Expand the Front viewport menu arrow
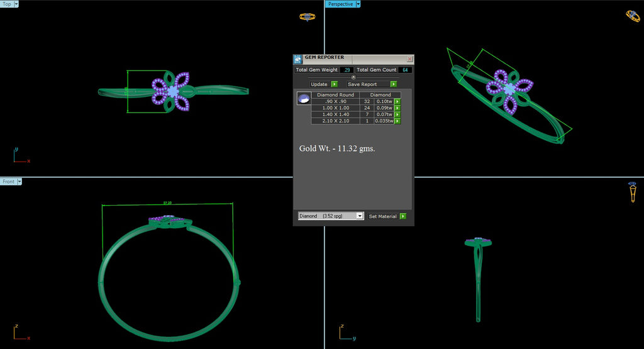The height and width of the screenshot is (349, 644). [19, 182]
